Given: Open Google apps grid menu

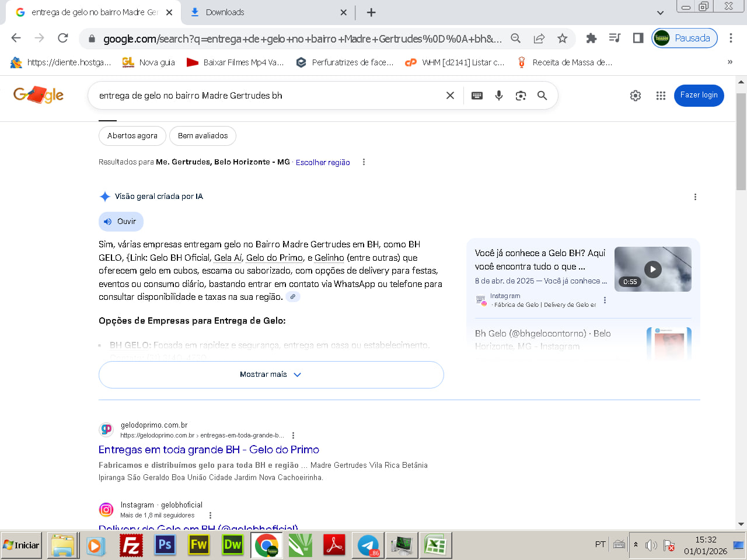Looking at the screenshot, I should click(x=661, y=96).
